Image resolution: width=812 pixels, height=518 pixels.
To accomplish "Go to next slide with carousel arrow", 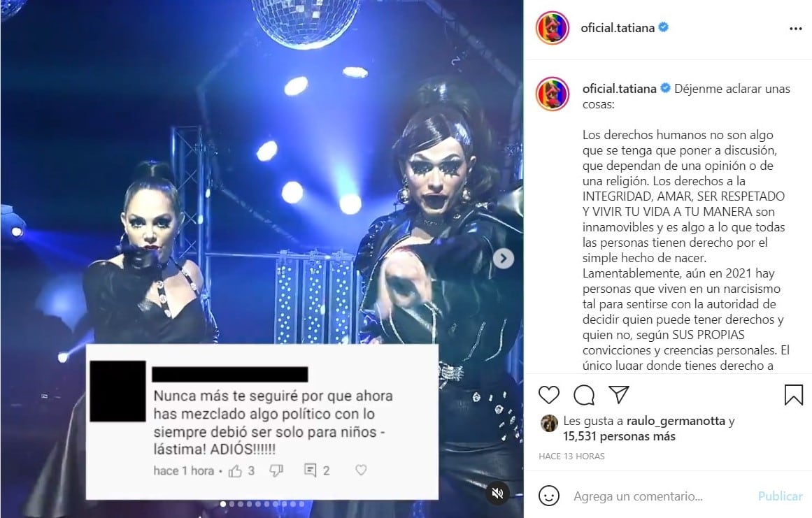I will click(504, 258).
